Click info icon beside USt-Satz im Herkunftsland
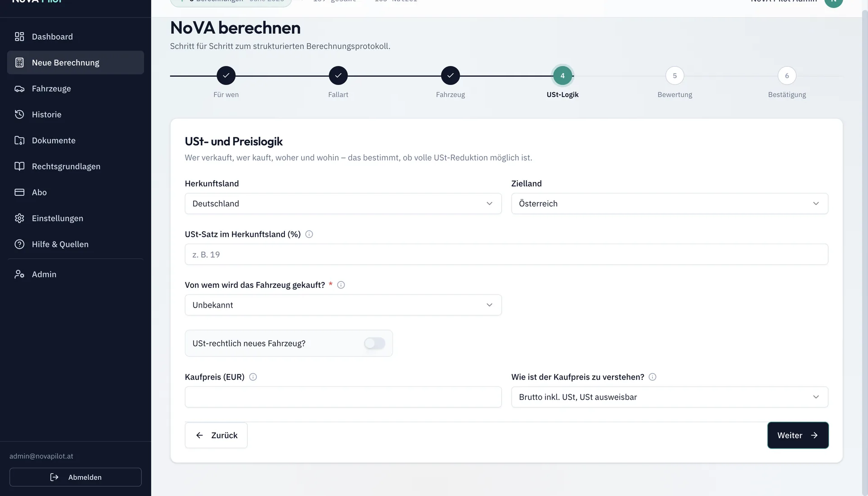The image size is (868, 496). click(309, 234)
